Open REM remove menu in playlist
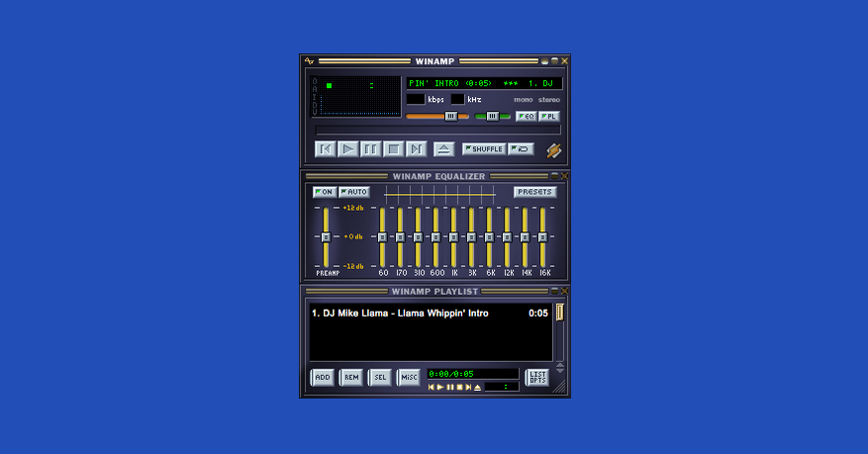The image size is (868, 454). coord(351,378)
